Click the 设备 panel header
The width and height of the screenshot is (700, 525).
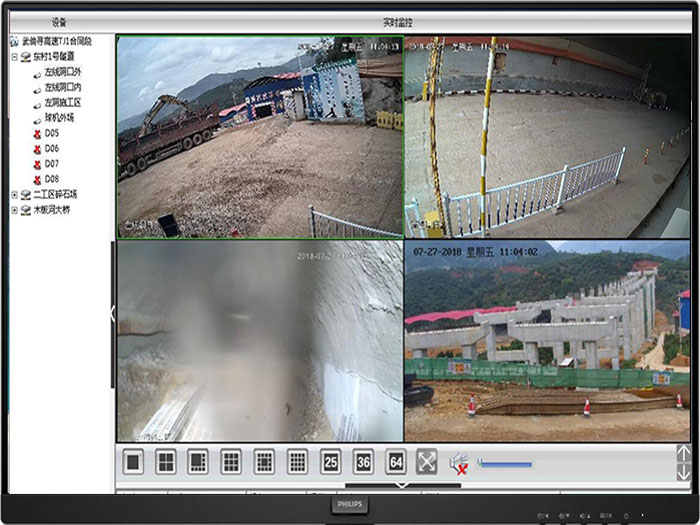point(58,22)
